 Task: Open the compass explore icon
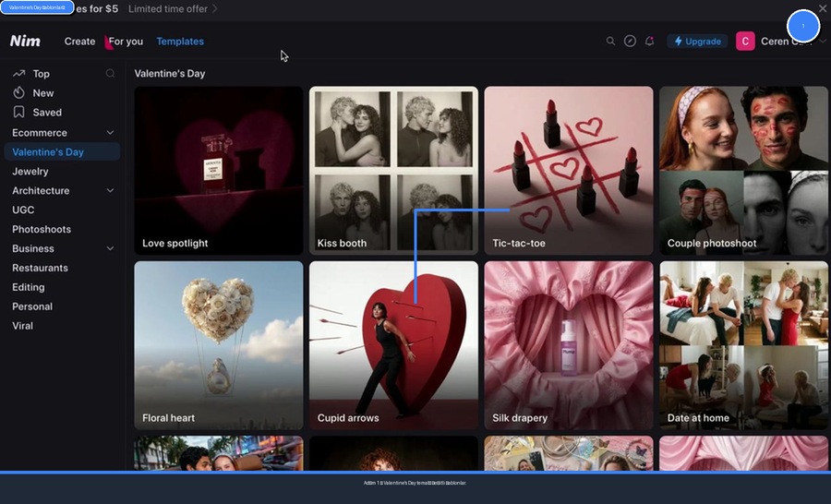(x=630, y=41)
